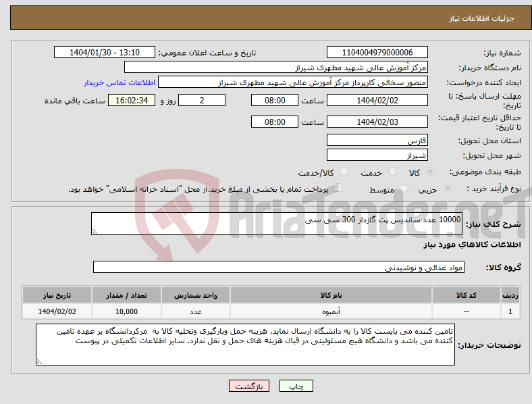Select the کالا/خدمت radio button

pos(344,172)
